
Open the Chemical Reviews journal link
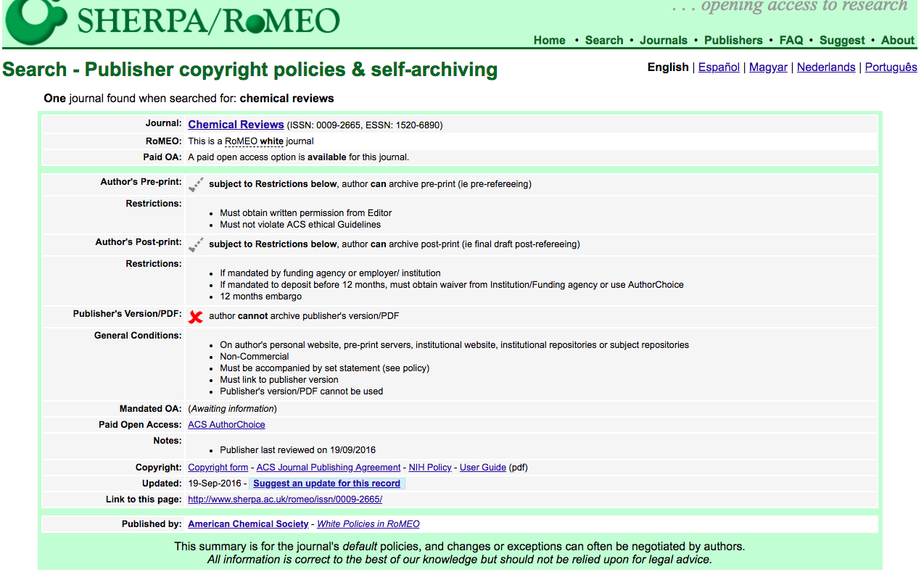[236, 125]
